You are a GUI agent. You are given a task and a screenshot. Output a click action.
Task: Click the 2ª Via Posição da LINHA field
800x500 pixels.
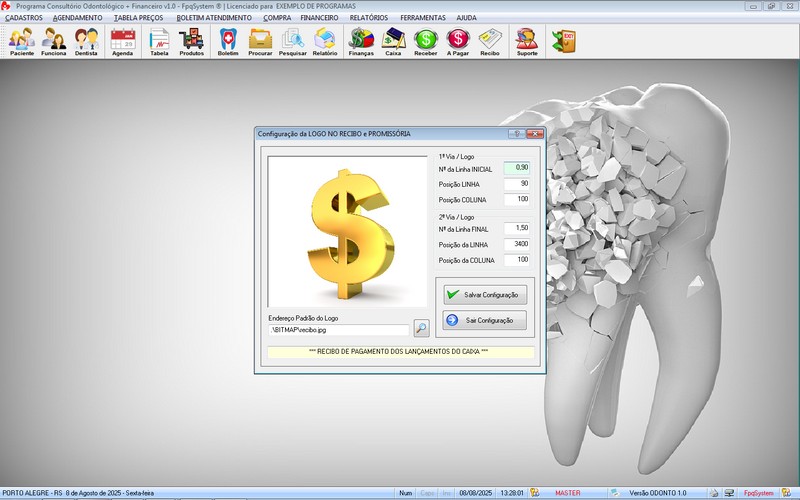tap(516, 243)
